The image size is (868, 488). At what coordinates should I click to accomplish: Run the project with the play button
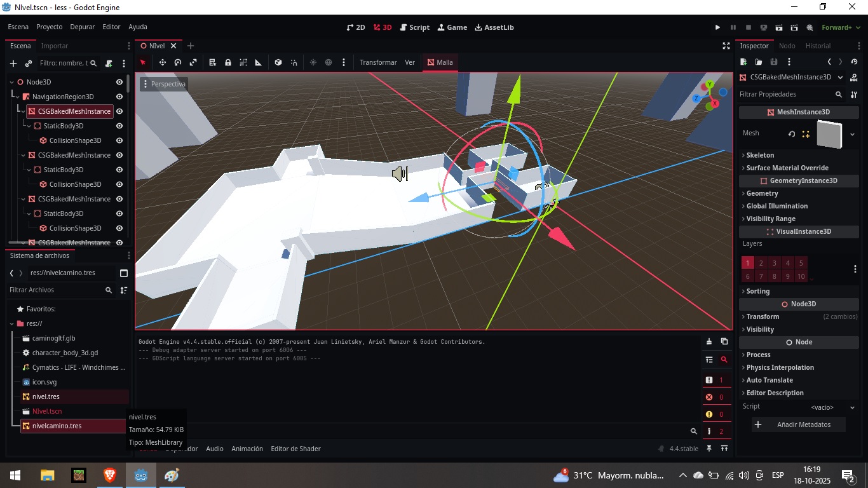coord(717,27)
